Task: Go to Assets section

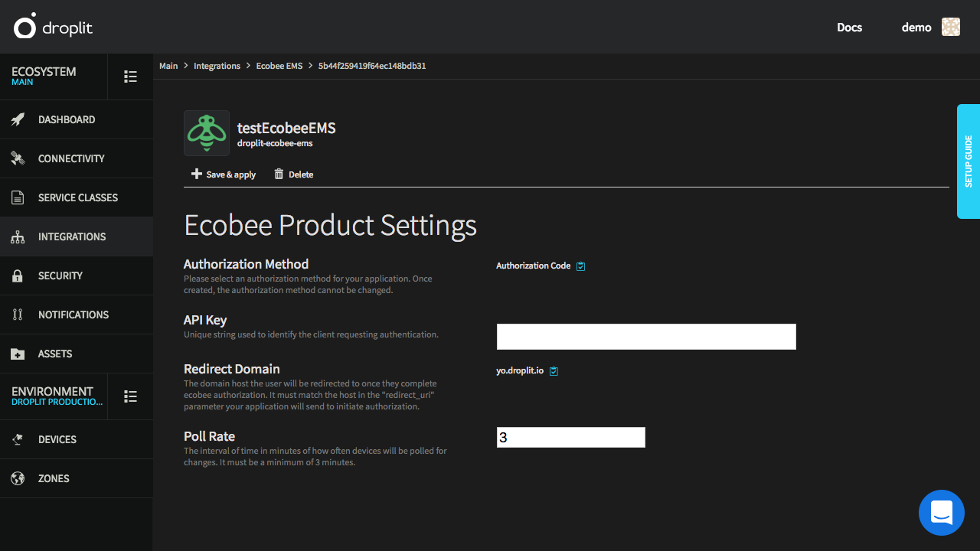Action: coord(77,354)
